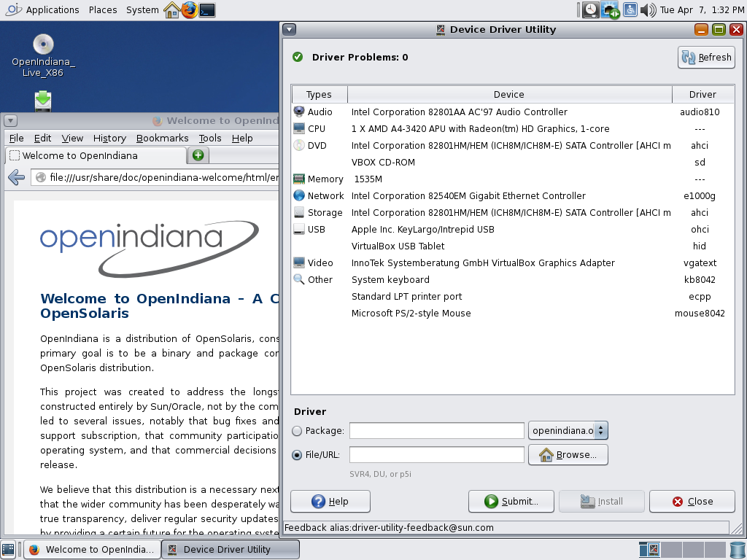Click the Audio type speaker icon
This screenshot has width=747, height=560.
298,112
